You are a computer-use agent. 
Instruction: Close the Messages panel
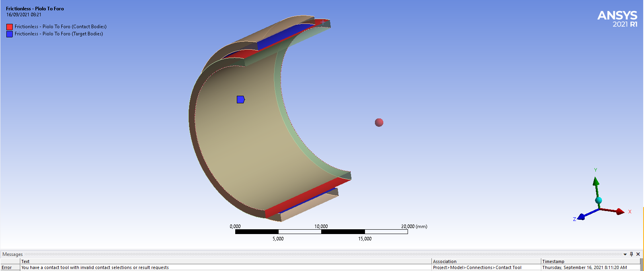click(638, 254)
